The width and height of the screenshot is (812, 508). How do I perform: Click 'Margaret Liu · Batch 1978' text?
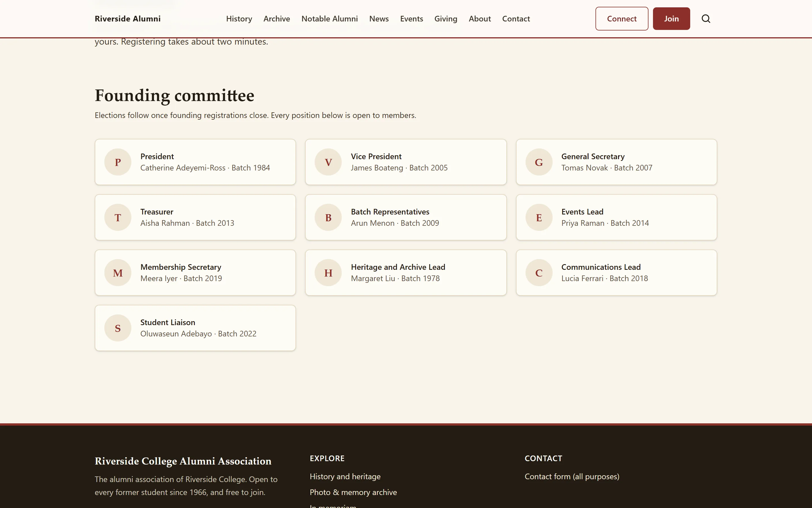point(395,279)
